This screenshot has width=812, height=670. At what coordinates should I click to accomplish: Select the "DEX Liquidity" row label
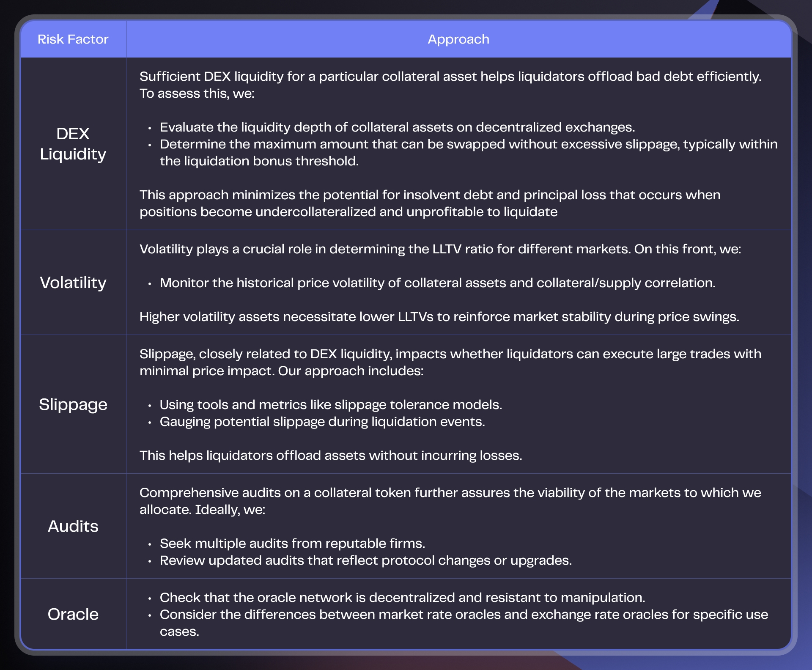coord(73,144)
